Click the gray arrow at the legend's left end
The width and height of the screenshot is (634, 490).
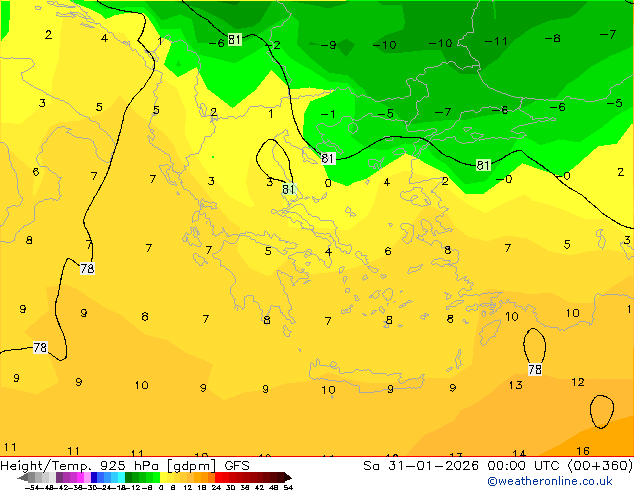[x=23, y=477]
